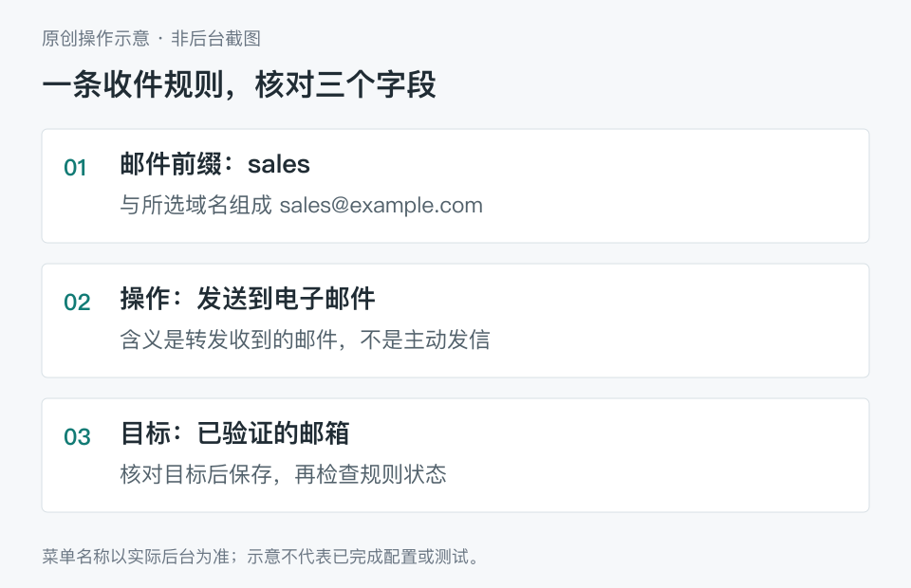Viewport: 911px width, 588px height.
Task: Click the word sales in first heading
Action: click(279, 165)
